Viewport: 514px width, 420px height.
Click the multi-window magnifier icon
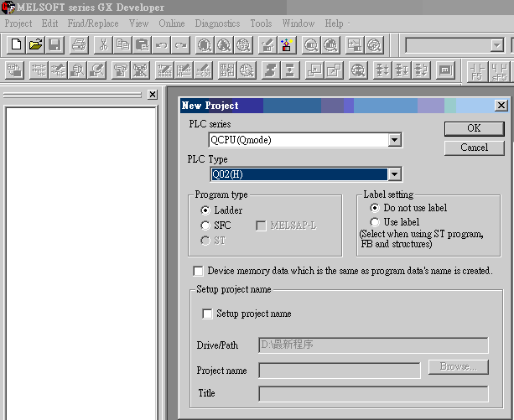pyautogui.click(x=374, y=44)
